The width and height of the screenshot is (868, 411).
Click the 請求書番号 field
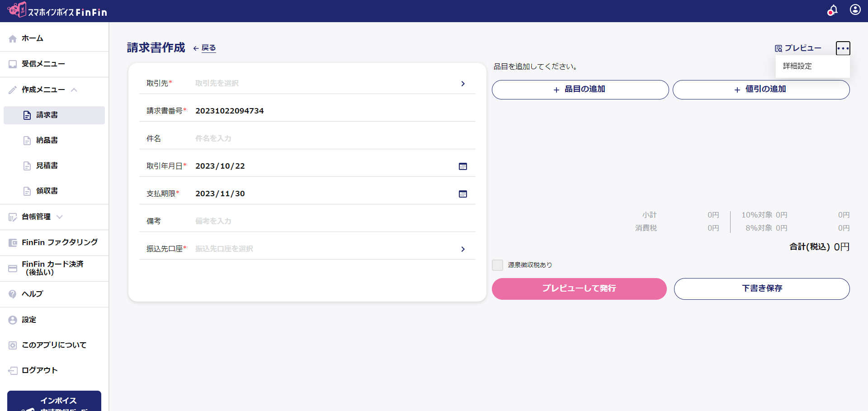307,111
